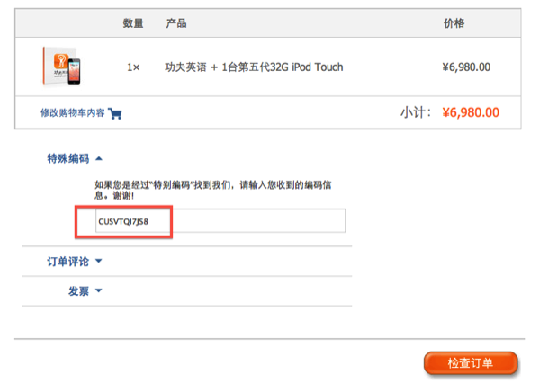The width and height of the screenshot is (540, 392).
Task: Open the 订单评论 section heading
Action: tap(68, 262)
